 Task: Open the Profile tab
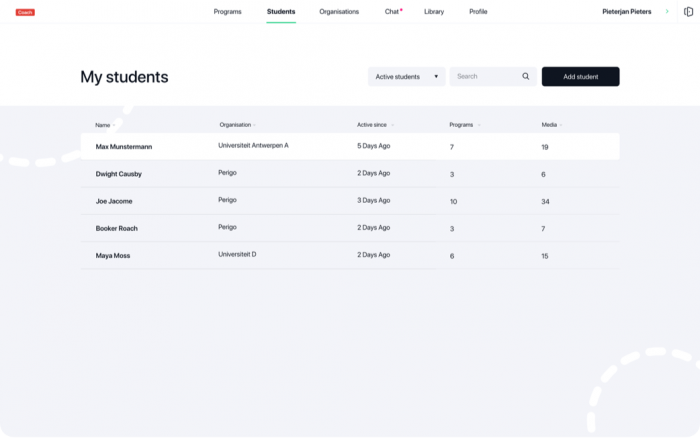coord(478,12)
